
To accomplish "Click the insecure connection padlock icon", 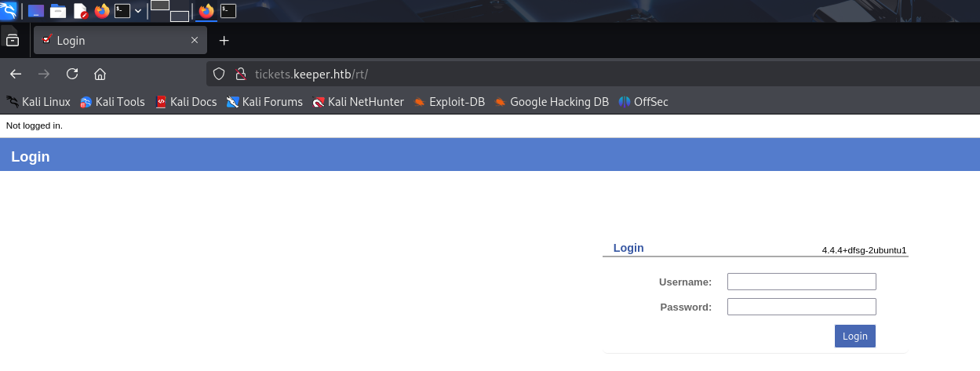I will [241, 74].
